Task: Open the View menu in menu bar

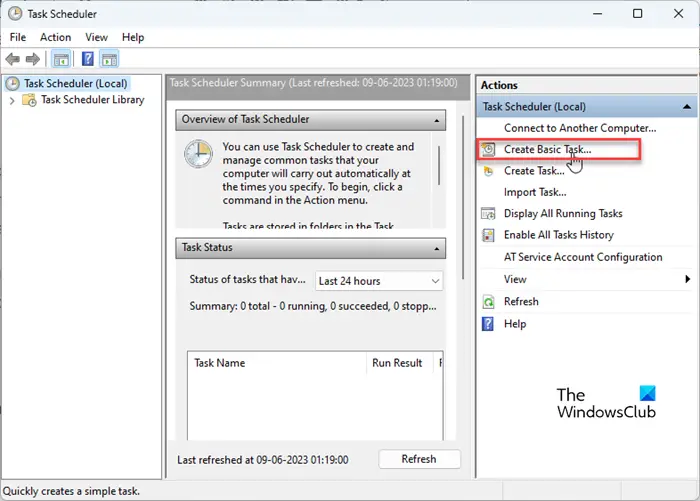Action: [96, 37]
